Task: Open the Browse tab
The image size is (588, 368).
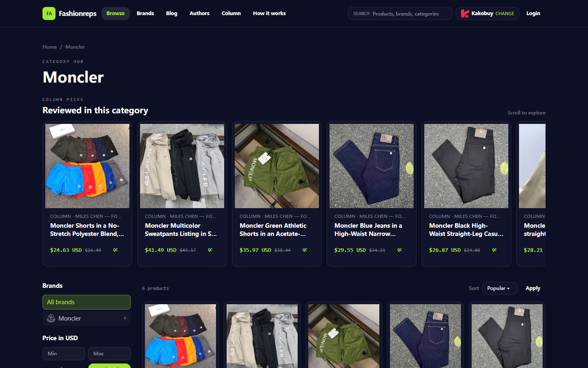Action: coord(116,13)
